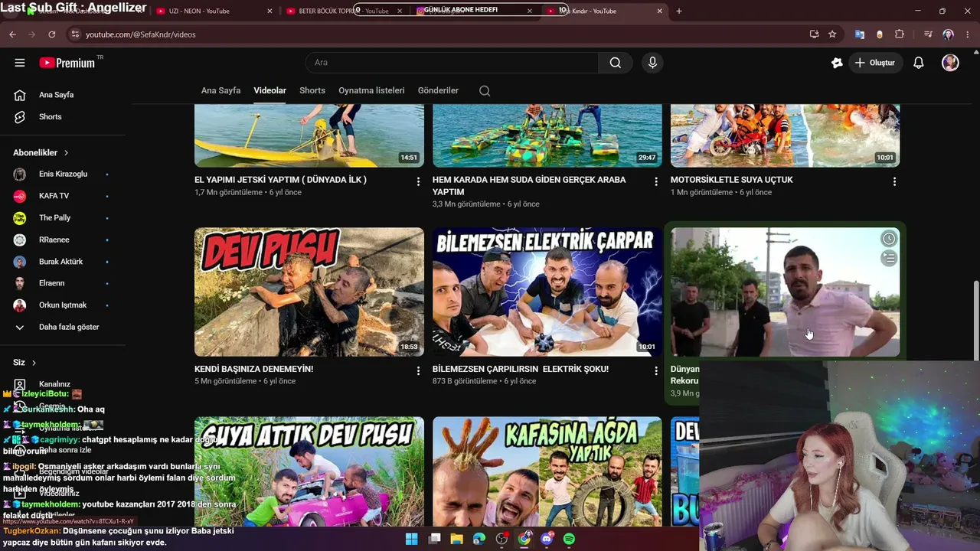This screenshot has height=551, width=980.
Task: Open the Chrome profile avatar in the toolbar
Action: pos(949,34)
